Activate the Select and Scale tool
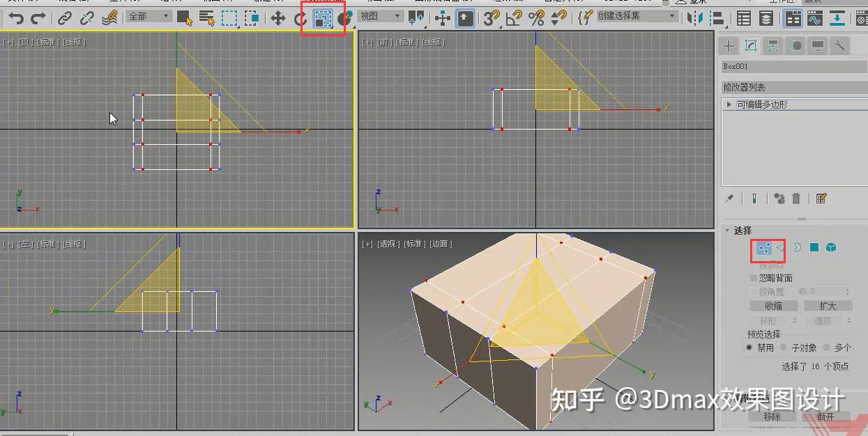868x436 pixels. (x=323, y=18)
